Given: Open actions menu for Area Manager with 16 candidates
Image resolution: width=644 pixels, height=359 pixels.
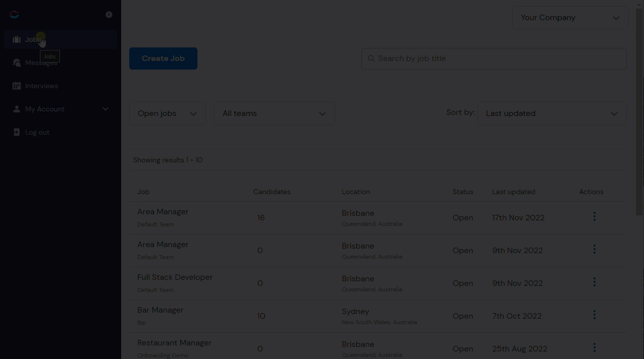Looking at the screenshot, I should [x=594, y=216].
